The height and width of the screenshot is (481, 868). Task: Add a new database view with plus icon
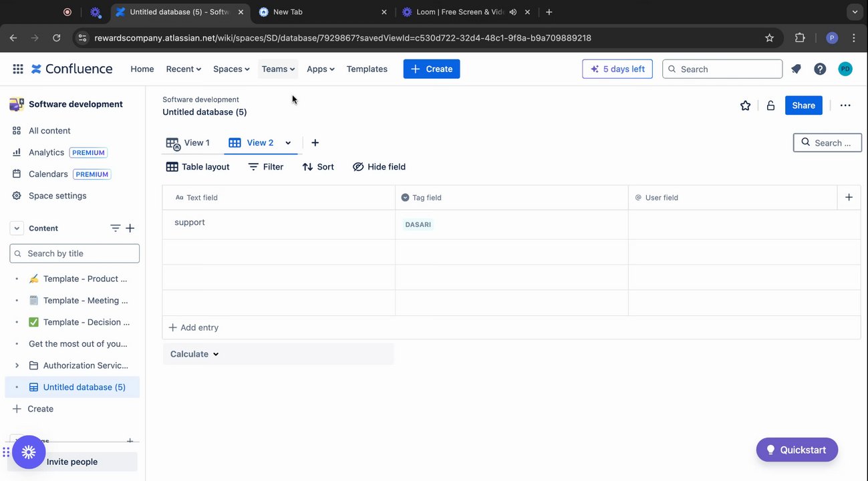coord(315,142)
